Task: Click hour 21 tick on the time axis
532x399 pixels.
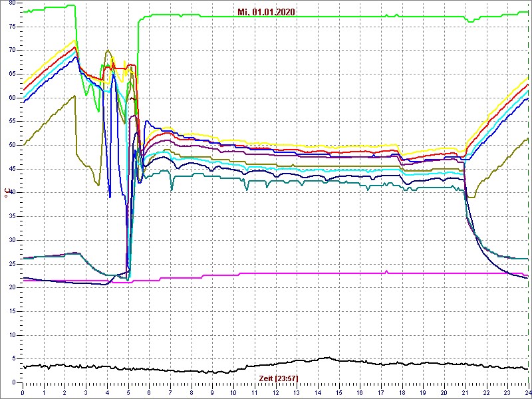Action: coord(465,393)
